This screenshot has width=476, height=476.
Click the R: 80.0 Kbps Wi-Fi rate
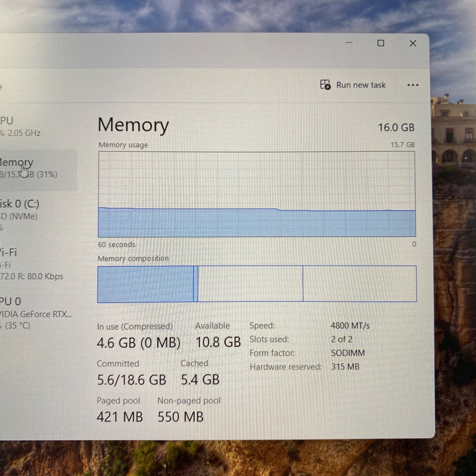[x=41, y=276]
